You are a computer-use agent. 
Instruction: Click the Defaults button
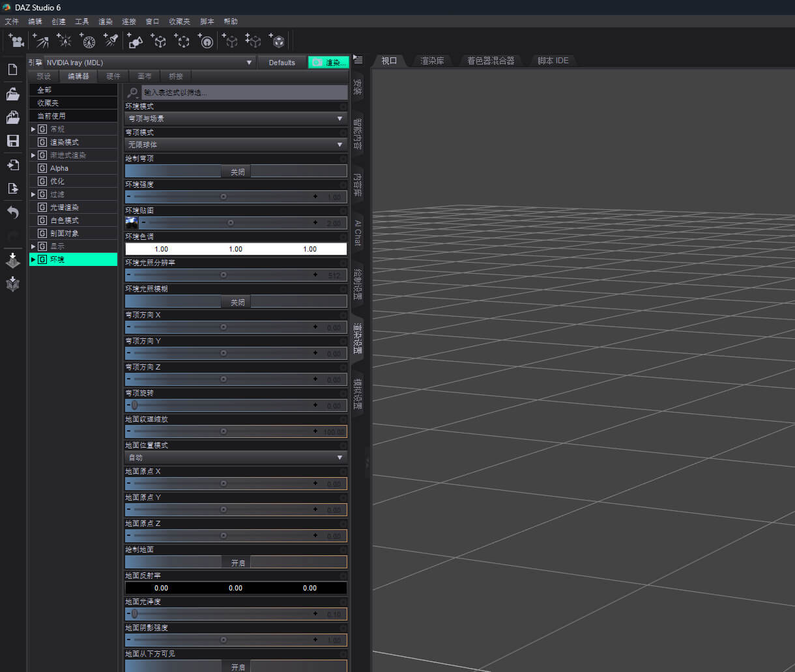(x=282, y=63)
